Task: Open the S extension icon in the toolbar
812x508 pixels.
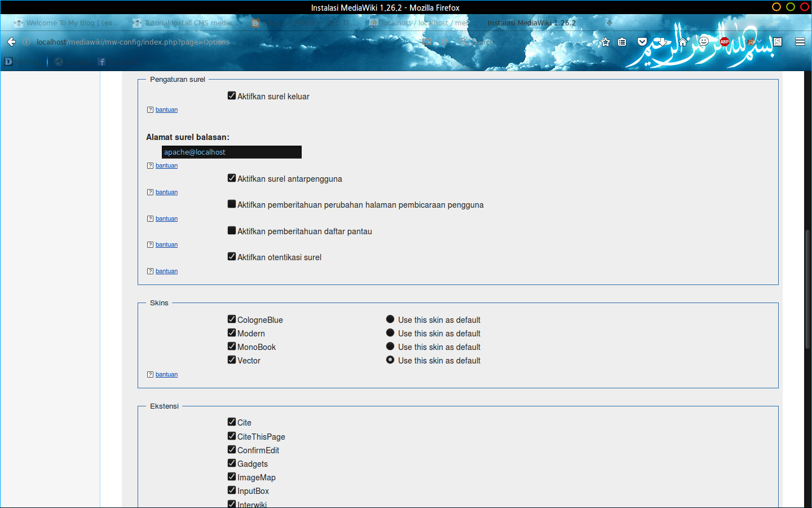Action: [x=778, y=42]
